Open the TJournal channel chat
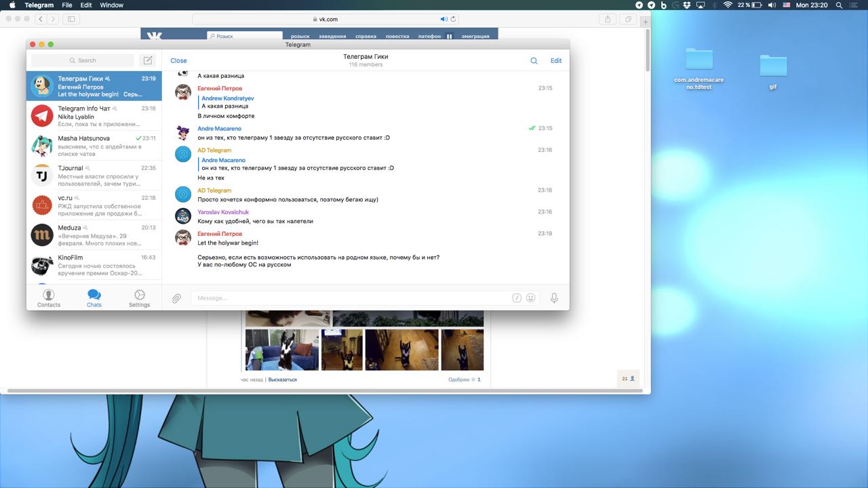 point(94,176)
